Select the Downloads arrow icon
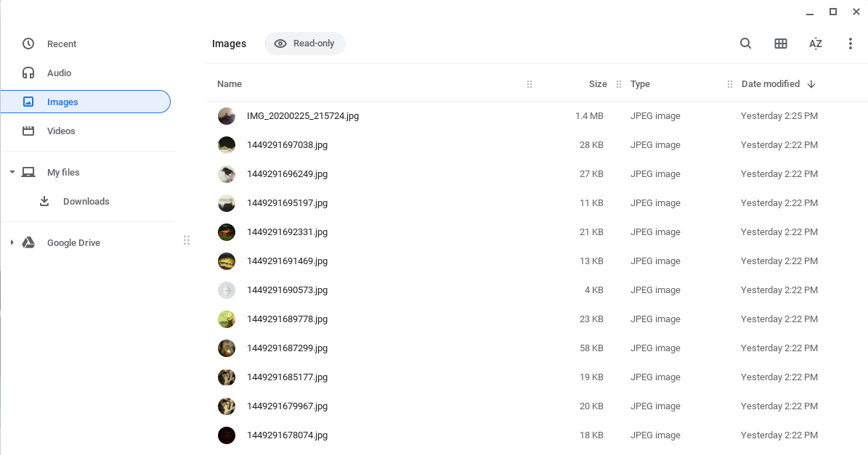This screenshot has height=455, width=868. click(x=44, y=201)
